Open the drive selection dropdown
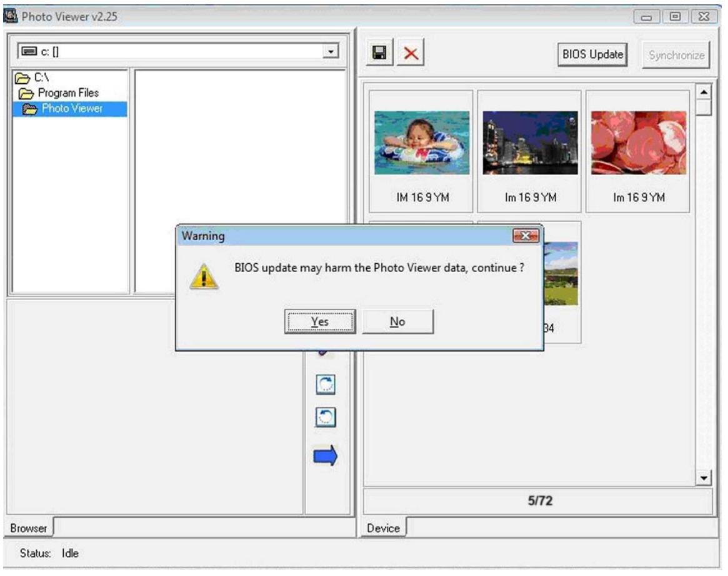This screenshot has height=576, width=728. point(333,51)
